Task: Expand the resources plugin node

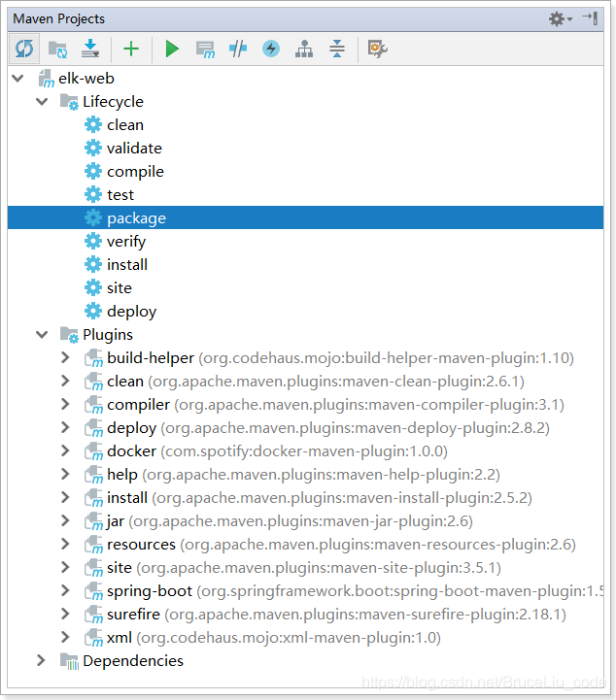Action: pos(65,544)
